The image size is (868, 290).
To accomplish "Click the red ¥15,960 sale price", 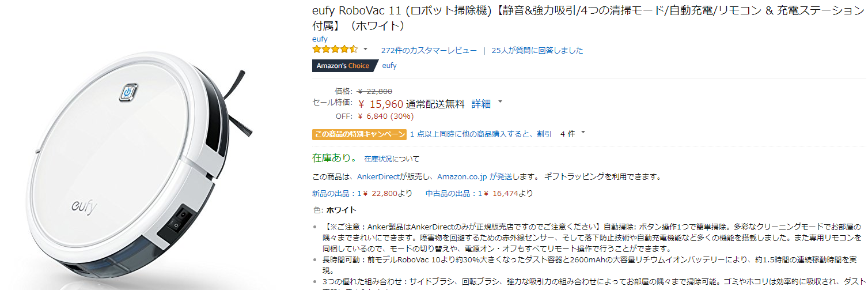I will click(380, 104).
